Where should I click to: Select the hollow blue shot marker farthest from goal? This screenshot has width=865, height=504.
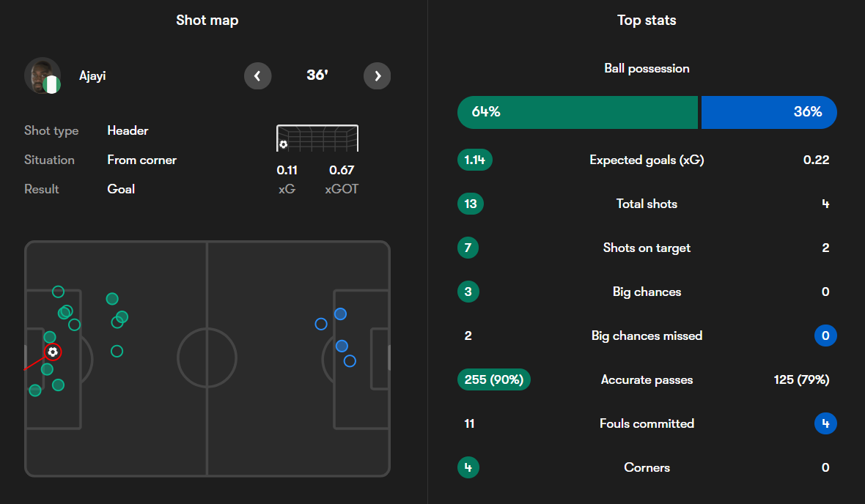click(320, 324)
